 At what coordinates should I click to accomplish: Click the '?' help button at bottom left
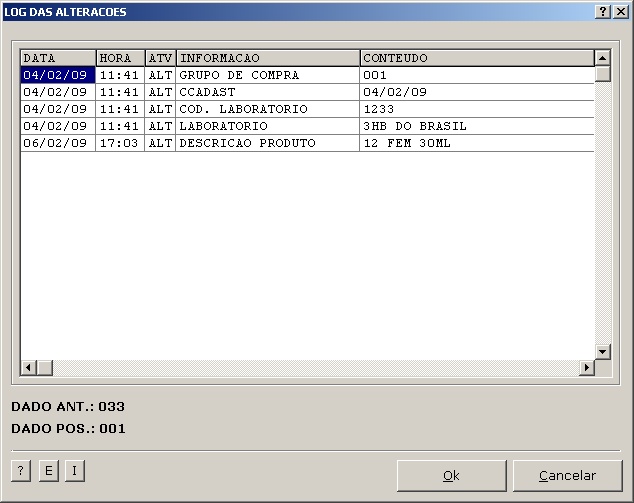click(21, 472)
